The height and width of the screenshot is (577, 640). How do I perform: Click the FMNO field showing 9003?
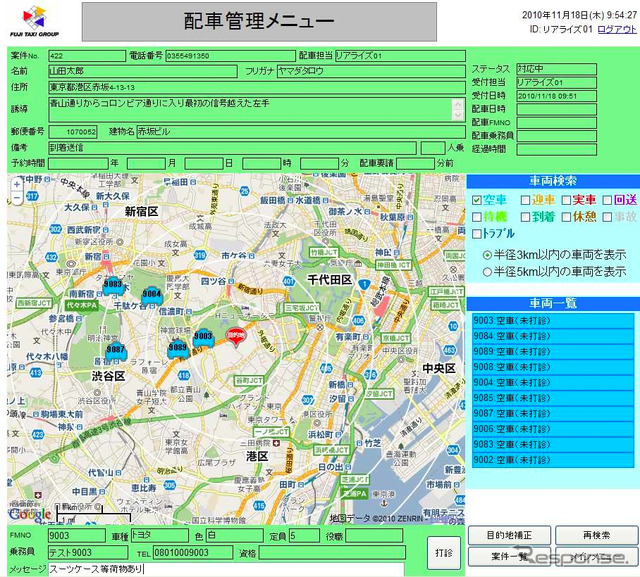(77, 535)
